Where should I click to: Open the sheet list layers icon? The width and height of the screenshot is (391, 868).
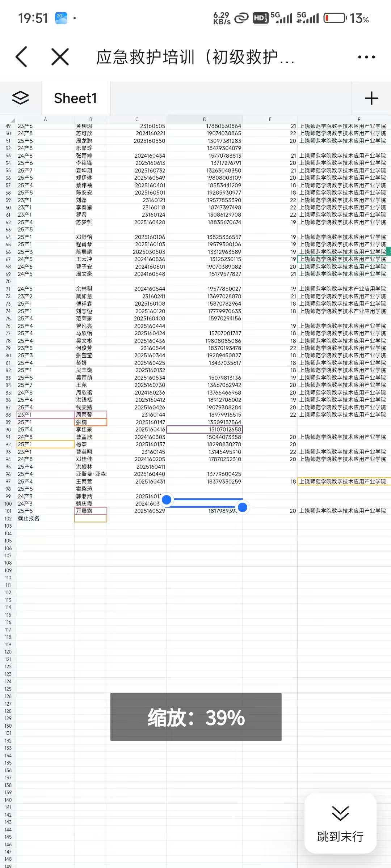pyautogui.click(x=21, y=98)
